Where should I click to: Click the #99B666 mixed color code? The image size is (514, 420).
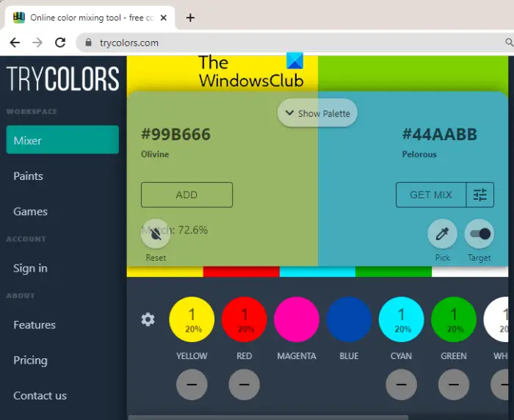[x=175, y=134]
